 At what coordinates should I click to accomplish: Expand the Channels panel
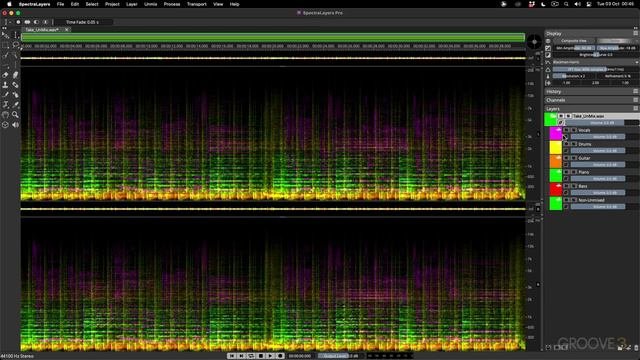591,100
